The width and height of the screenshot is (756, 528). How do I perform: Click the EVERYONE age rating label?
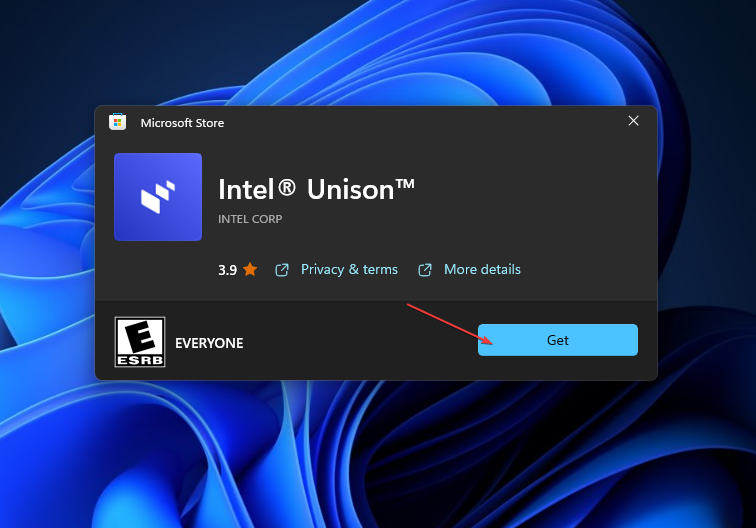209,343
